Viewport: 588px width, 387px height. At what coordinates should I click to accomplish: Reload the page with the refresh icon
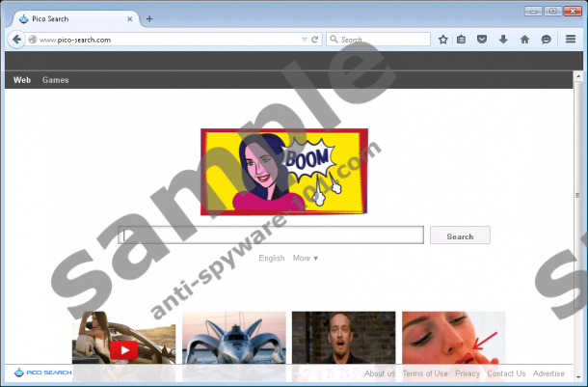[315, 40]
